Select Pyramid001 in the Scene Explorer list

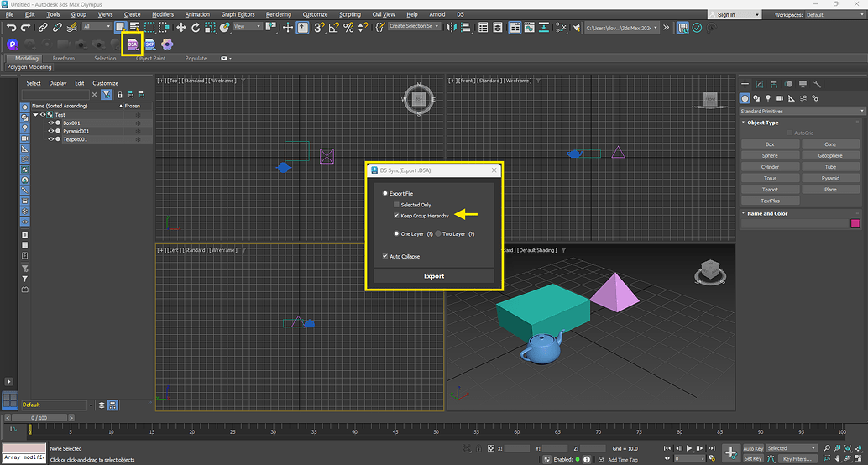[x=76, y=131]
